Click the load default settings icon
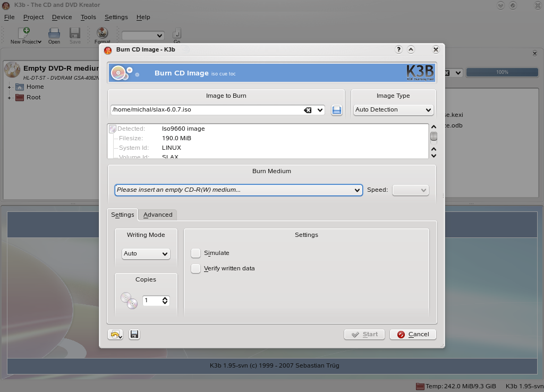544x392 pixels. coord(115,334)
